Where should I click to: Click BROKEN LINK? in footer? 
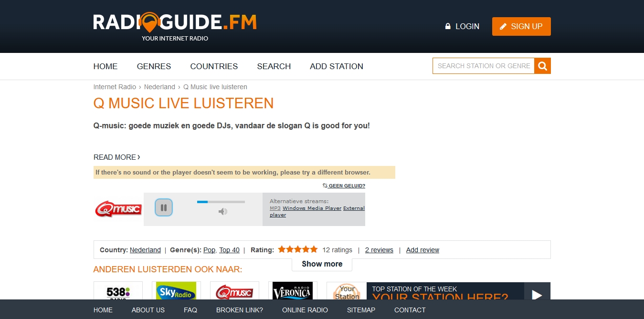tap(240, 310)
